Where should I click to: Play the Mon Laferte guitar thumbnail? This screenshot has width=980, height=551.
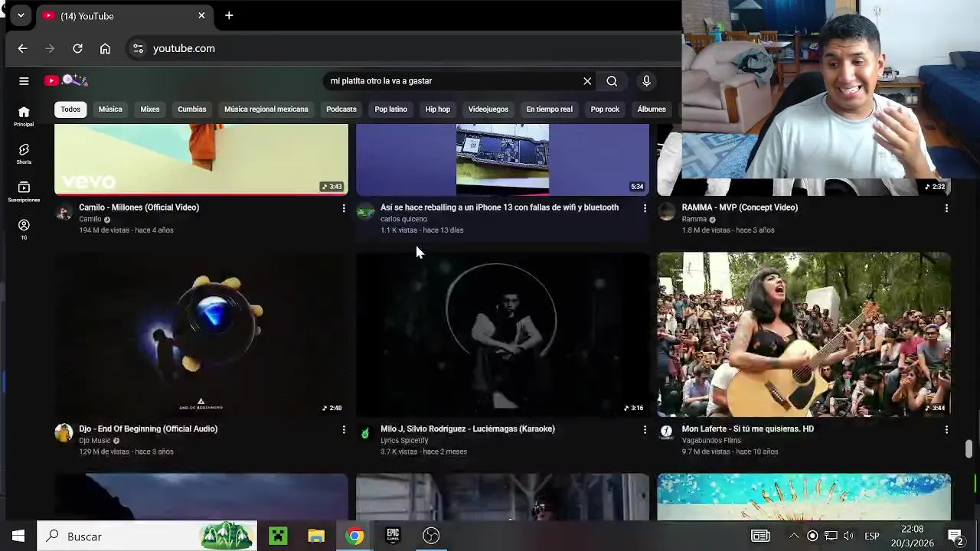(x=804, y=334)
